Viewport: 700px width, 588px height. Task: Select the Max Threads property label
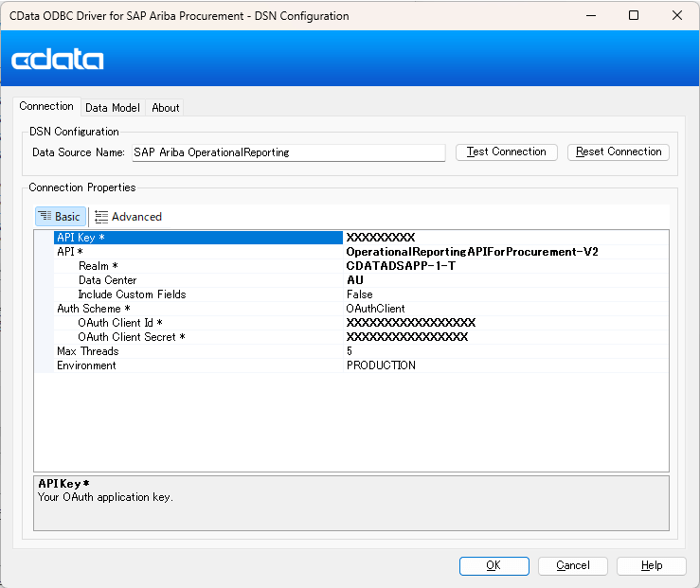pyautogui.click(x=87, y=351)
